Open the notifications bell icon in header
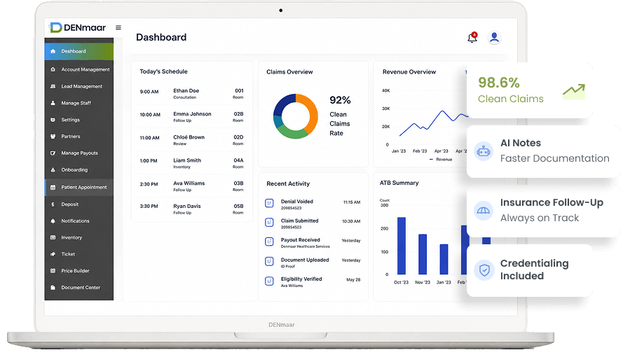623x364 pixels. (472, 37)
